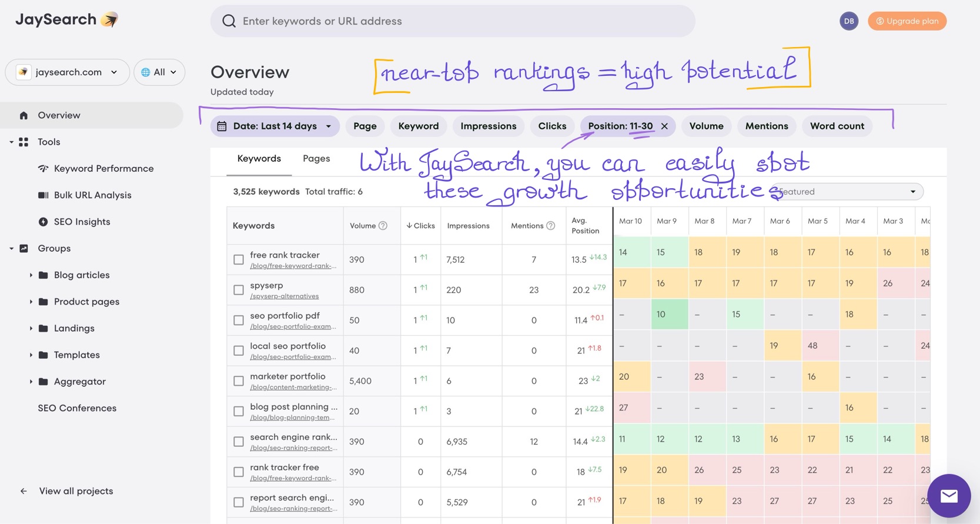Open the jaysearch.com project dropdown
The height and width of the screenshot is (524, 980).
coord(67,72)
